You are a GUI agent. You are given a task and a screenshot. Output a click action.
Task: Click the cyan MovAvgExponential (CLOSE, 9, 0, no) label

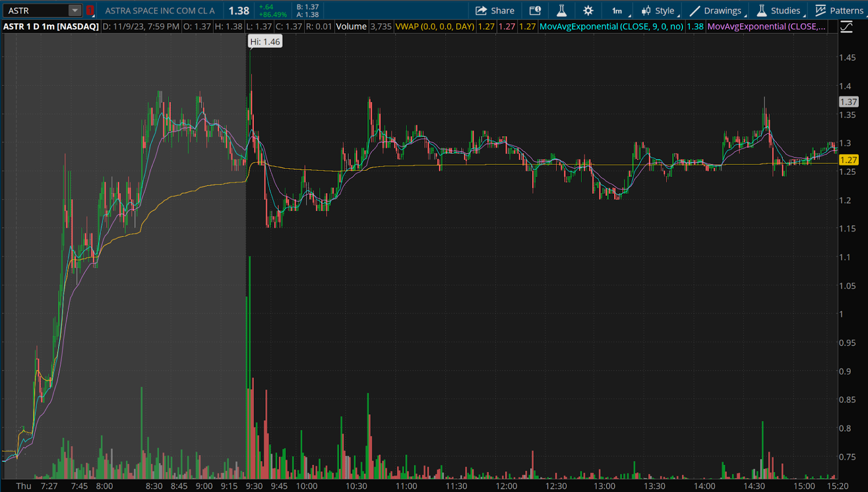pyautogui.click(x=611, y=27)
